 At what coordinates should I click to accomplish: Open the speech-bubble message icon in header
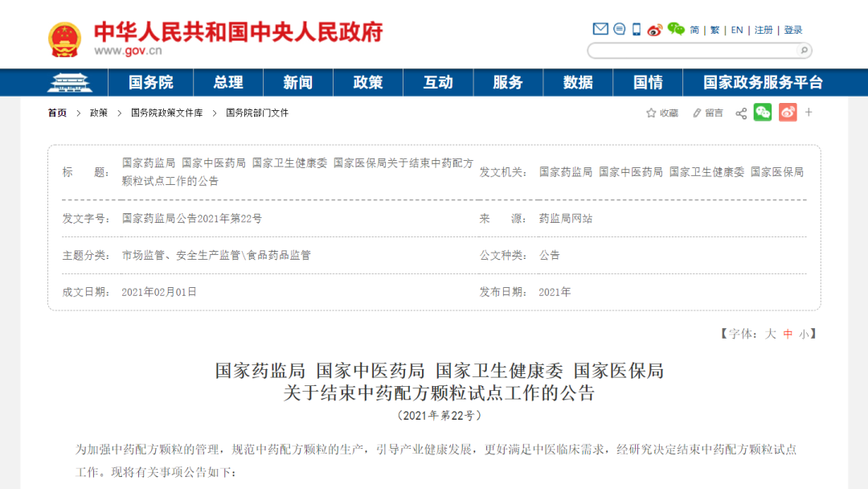620,30
